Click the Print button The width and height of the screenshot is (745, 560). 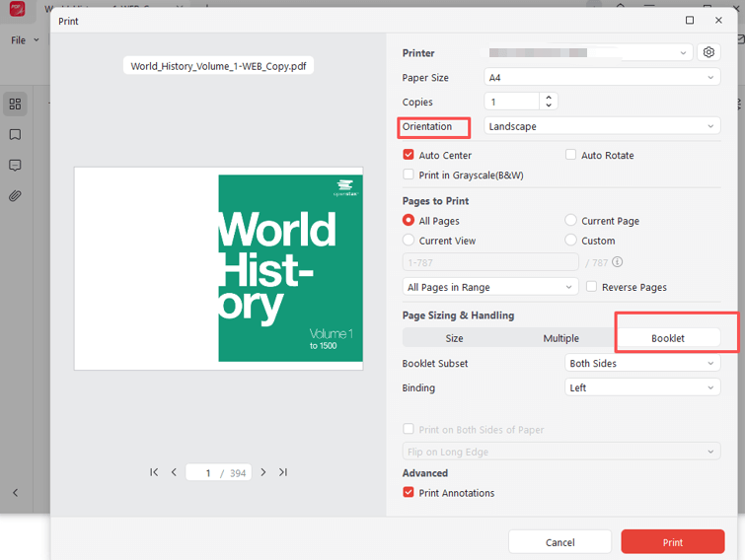coord(673,542)
